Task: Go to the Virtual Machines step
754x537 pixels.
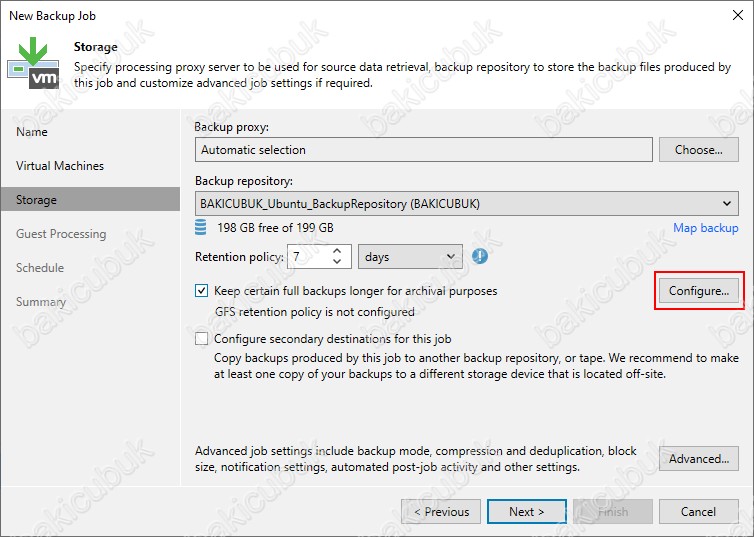Action: click(60, 166)
